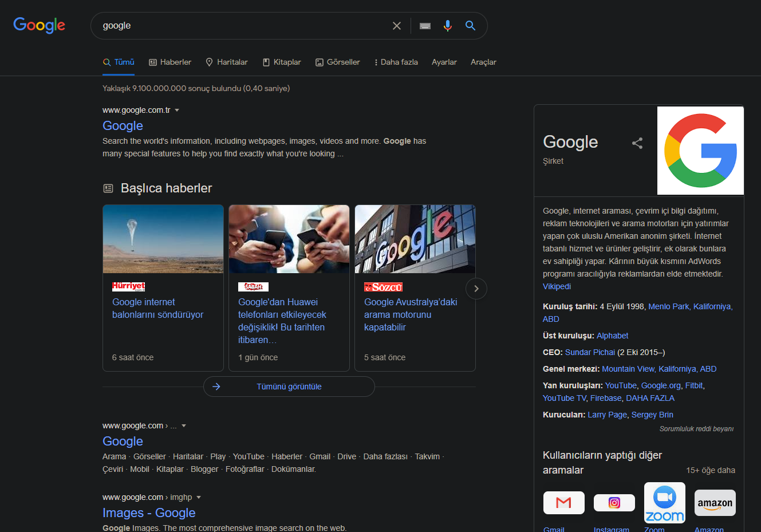Open the Kullanıcıların yaptığı diğer aramalar heading
Image resolution: width=761 pixels, height=532 pixels.
602,463
